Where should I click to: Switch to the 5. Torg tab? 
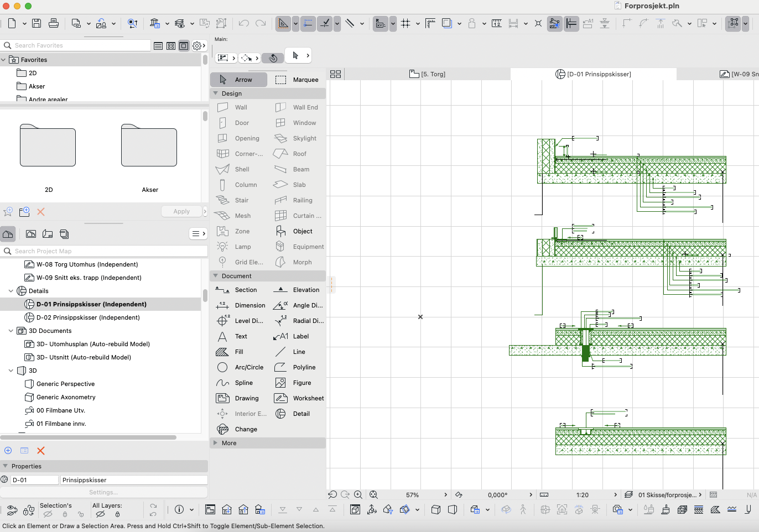pyautogui.click(x=427, y=74)
